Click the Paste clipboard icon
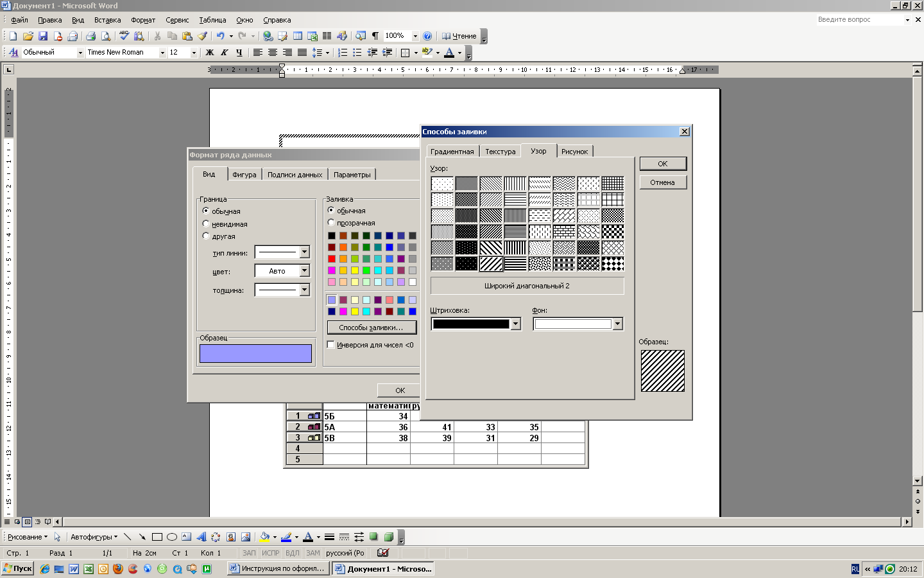The width and height of the screenshot is (924, 578). click(x=187, y=36)
